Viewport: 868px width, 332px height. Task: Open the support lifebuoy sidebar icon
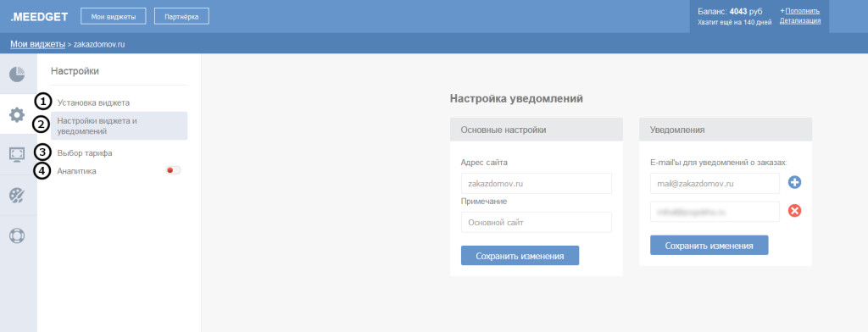[x=17, y=235]
